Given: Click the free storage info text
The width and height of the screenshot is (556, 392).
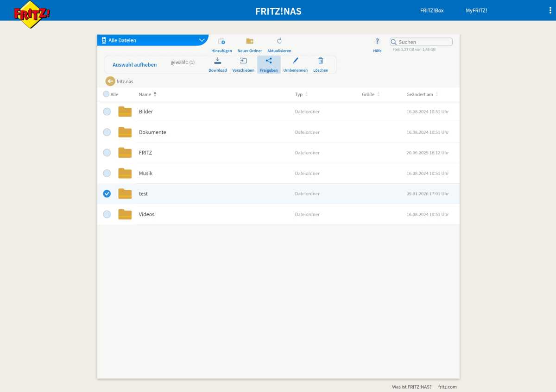Looking at the screenshot, I should point(414,49).
